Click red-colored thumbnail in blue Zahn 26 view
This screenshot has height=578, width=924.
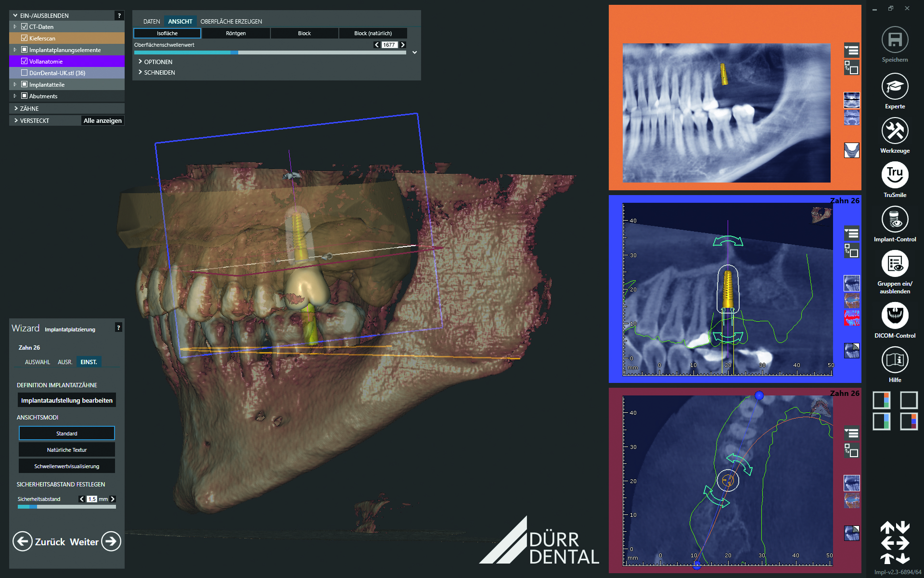851,318
